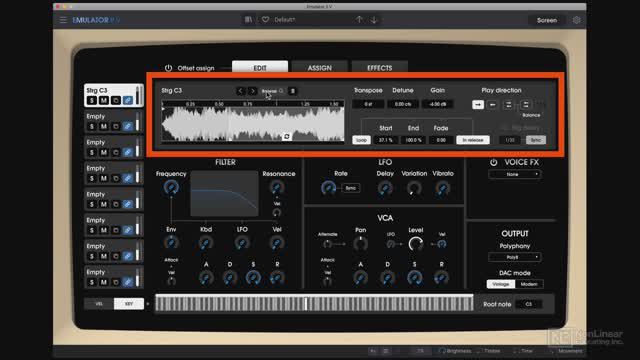Toggle link icon on fourth Empty voice slot
640x360 pixels.
pyautogui.click(x=128, y=204)
